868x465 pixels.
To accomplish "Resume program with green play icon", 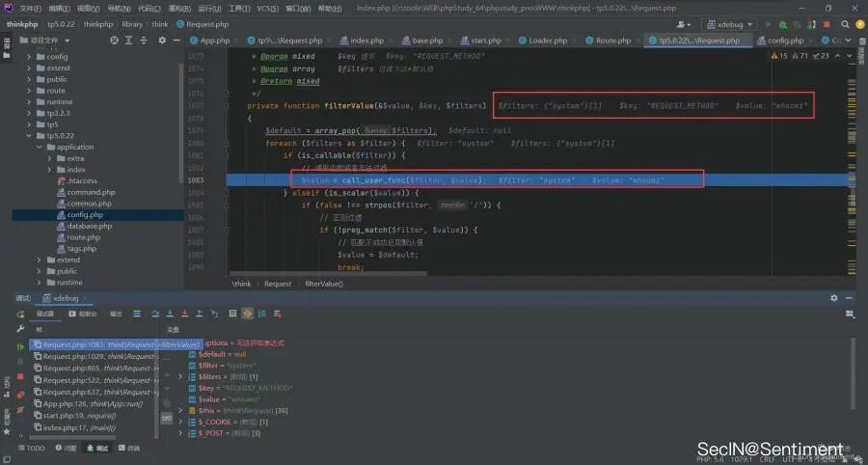I will [20, 347].
